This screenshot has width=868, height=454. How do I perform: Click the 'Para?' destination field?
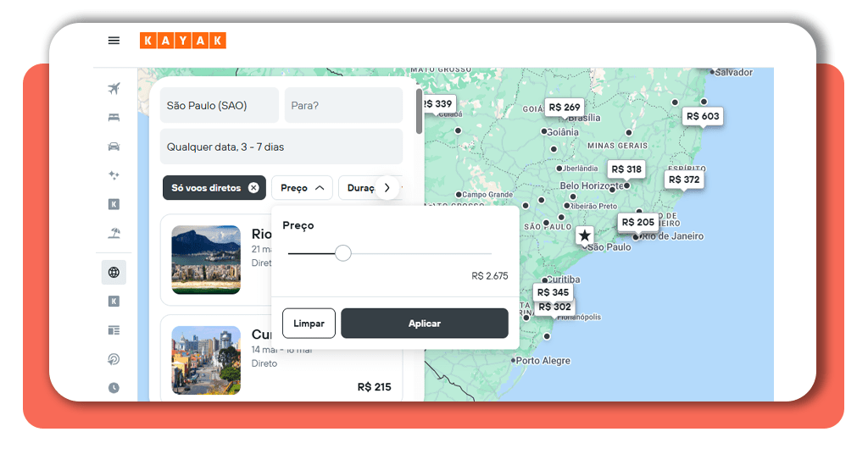click(343, 106)
